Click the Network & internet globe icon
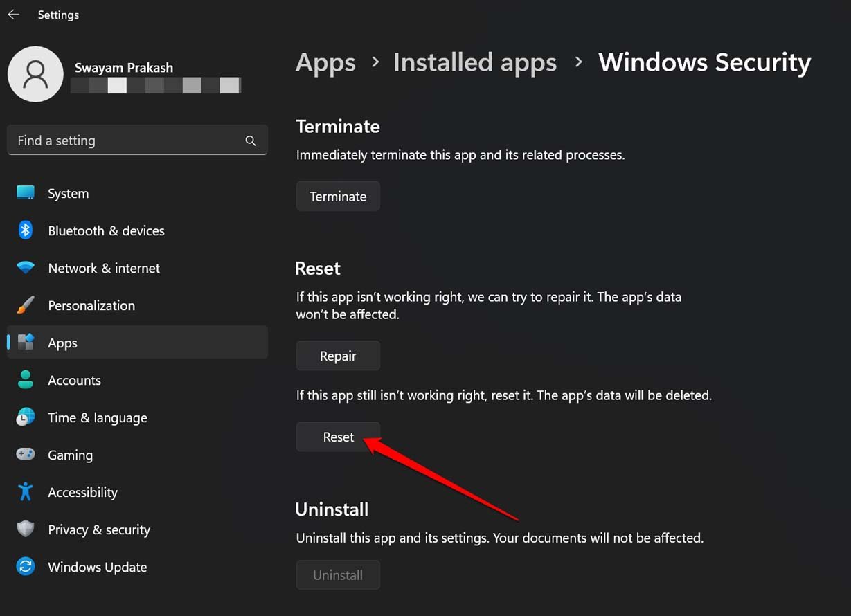The image size is (851, 616). [x=25, y=268]
